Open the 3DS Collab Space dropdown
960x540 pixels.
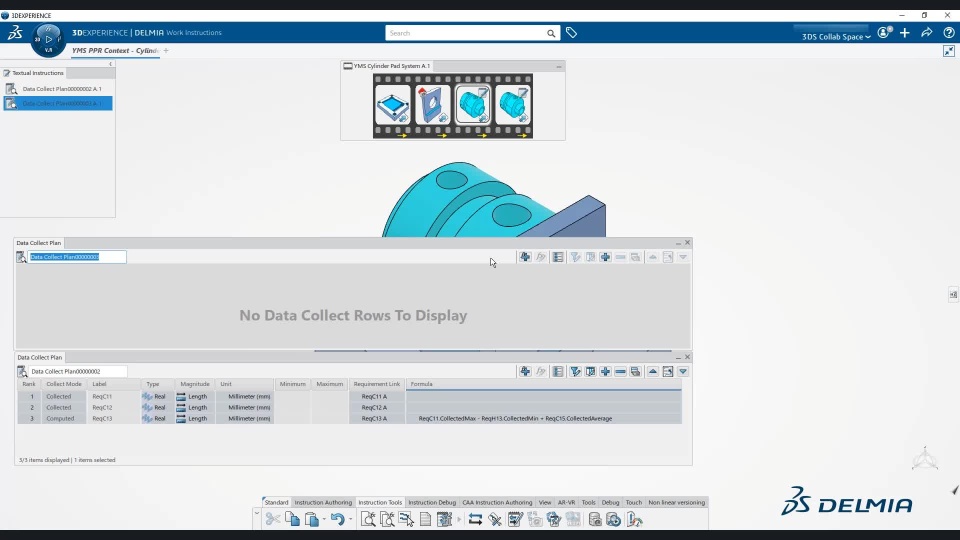point(836,37)
